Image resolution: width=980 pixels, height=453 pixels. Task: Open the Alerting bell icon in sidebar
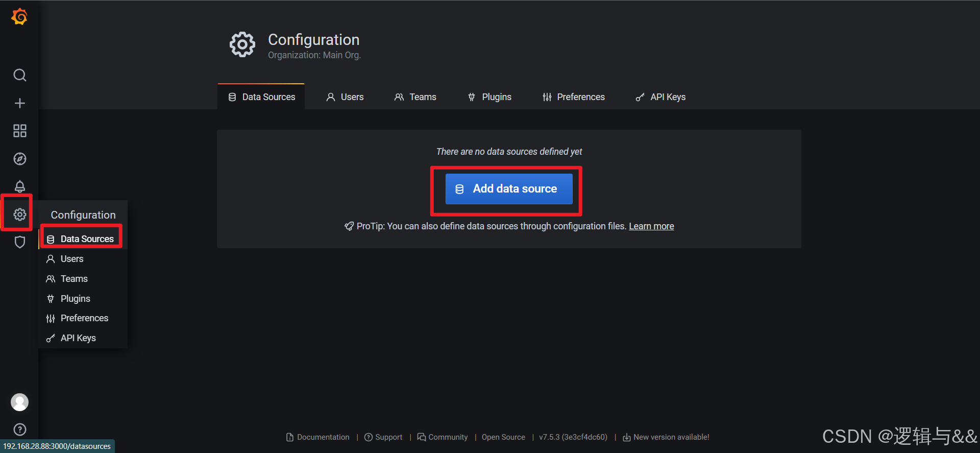pyautogui.click(x=19, y=186)
